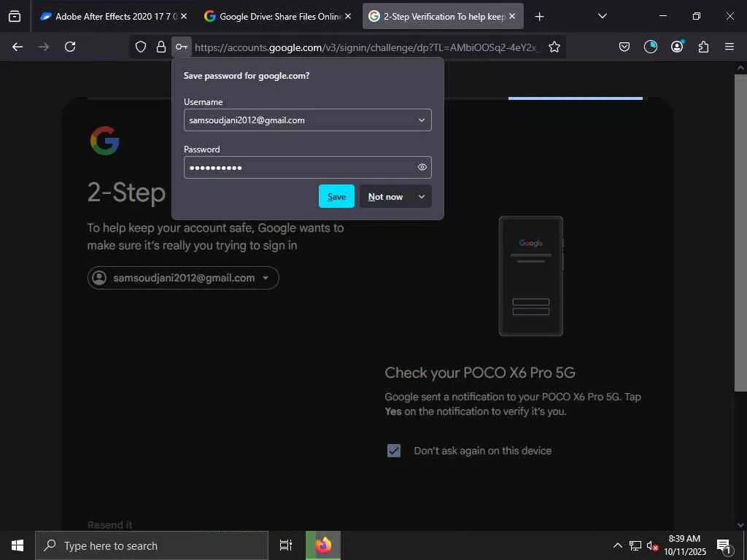Open a new tab with plus
This screenshot has height=560, width=747.
tap(539, 17)
